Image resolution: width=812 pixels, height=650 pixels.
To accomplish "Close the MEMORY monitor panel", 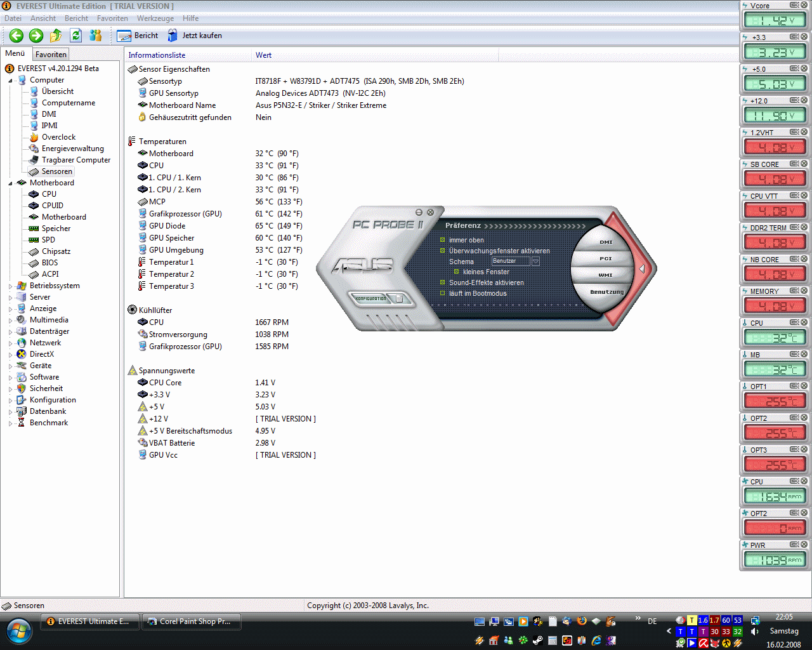I will [804, 291].
